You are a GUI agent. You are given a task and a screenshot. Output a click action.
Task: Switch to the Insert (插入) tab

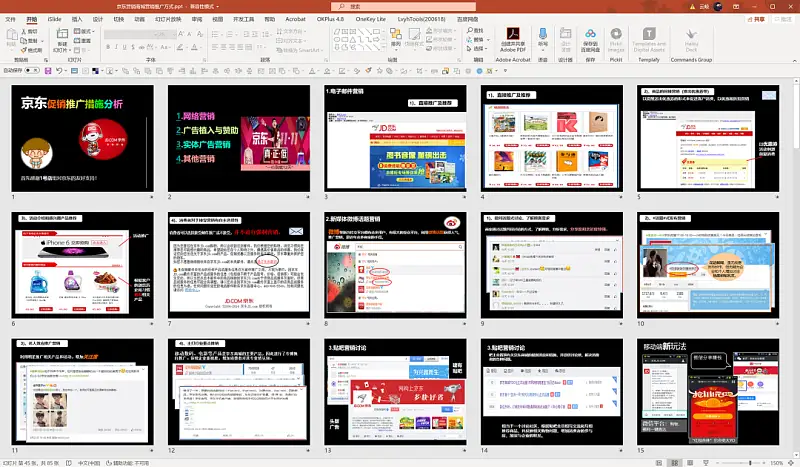[x=77, y=19]
